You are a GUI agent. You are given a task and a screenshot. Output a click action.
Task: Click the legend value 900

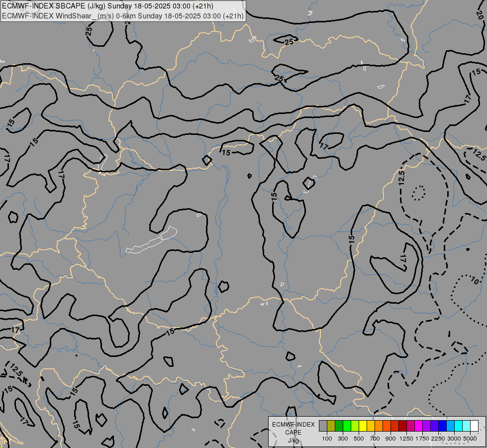coord(390,439)
